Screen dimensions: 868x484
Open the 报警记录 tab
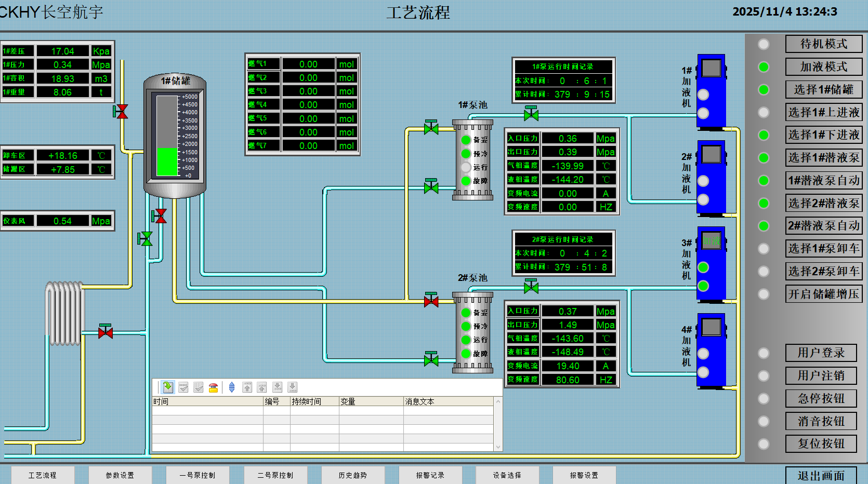pyautogui.click(x=430, y=475)
